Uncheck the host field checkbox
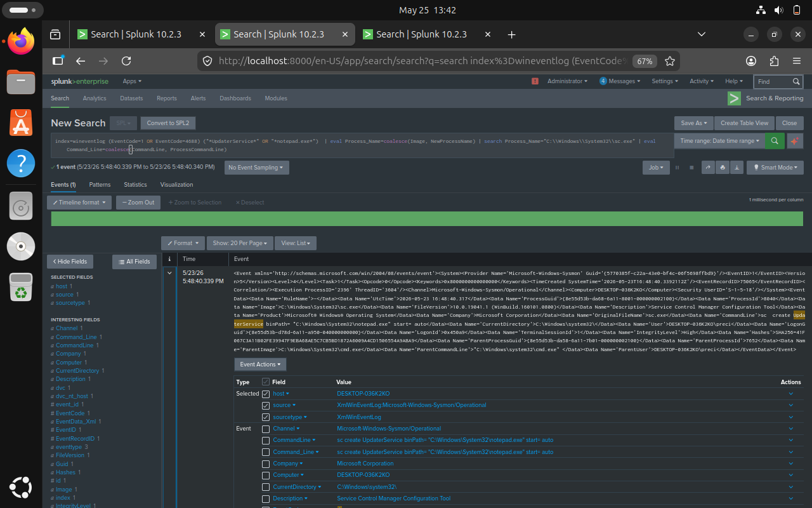 coord(266,394)
